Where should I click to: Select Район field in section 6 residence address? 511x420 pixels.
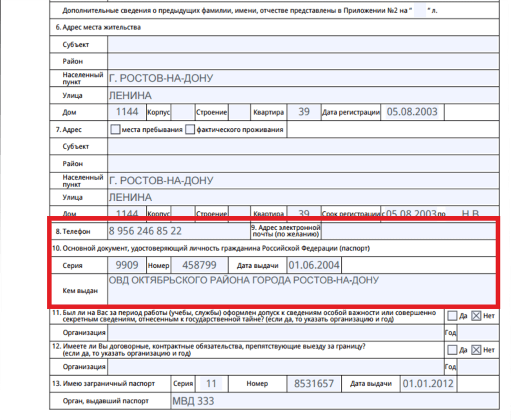click(x=303, y=61)
